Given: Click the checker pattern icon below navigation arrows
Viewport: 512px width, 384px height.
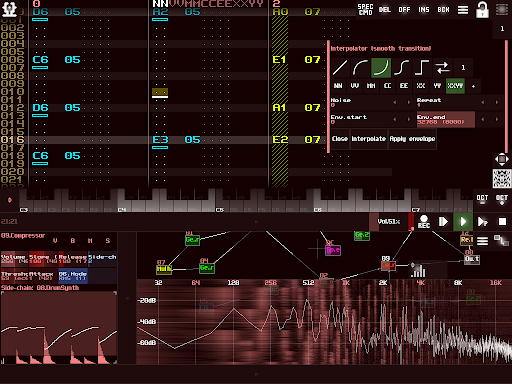Looking at the screenshot, I should [502, 178].
